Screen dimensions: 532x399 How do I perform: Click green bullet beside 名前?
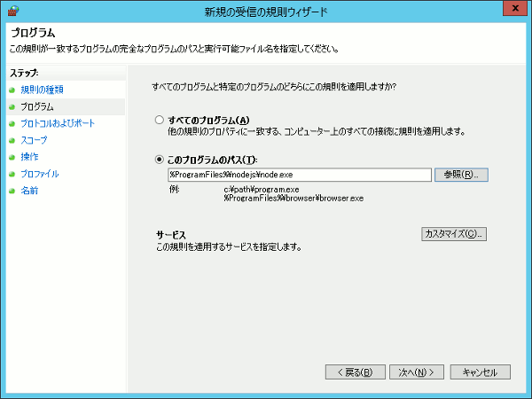click(x=12, y=191)
